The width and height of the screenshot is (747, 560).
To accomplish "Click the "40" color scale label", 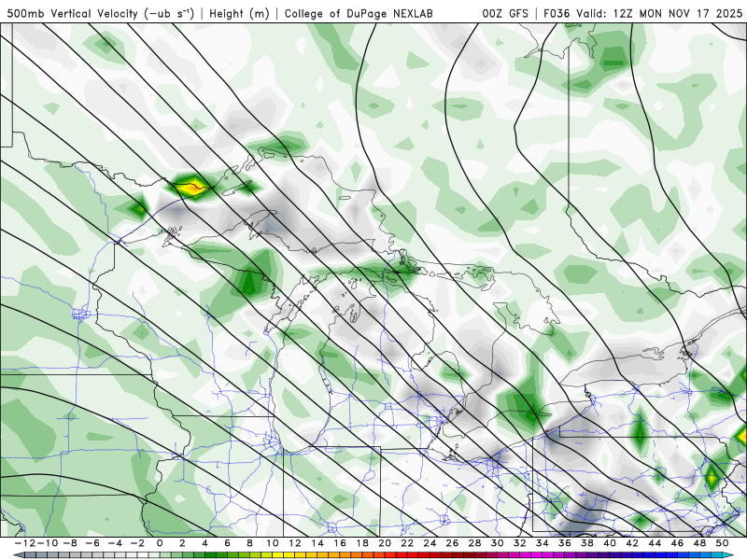I will pyautogui.click(x=610, y=543).
